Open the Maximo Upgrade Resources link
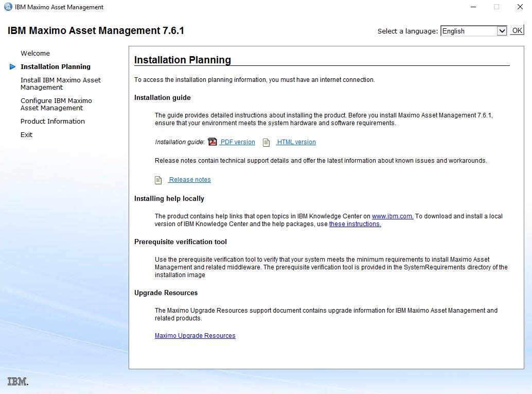 tap(195, 335)
